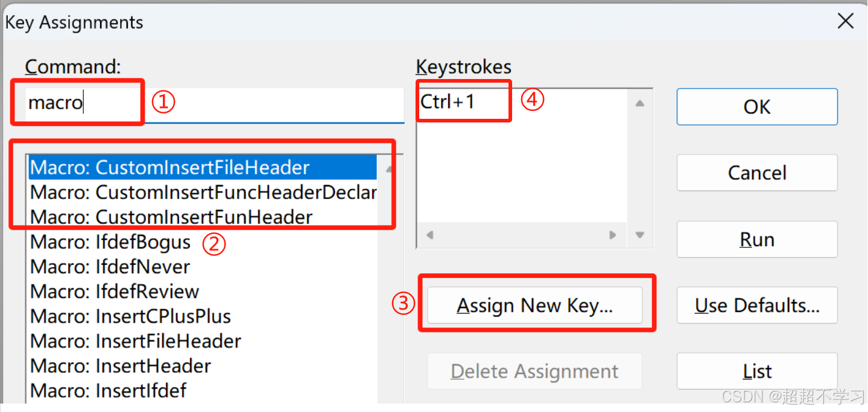
Task: Choose Macro: CustomInsertFunHeader command
Action: [171, 217]
